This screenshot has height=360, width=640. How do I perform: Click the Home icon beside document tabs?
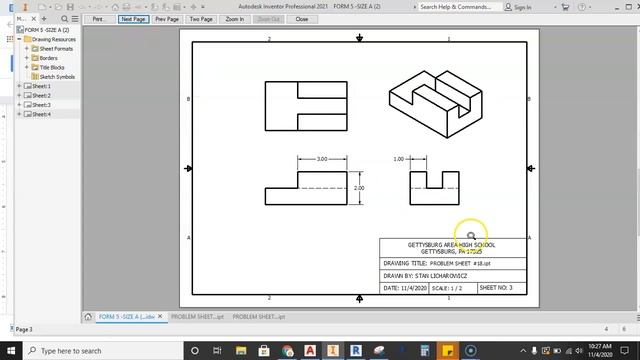coord(88,317)
